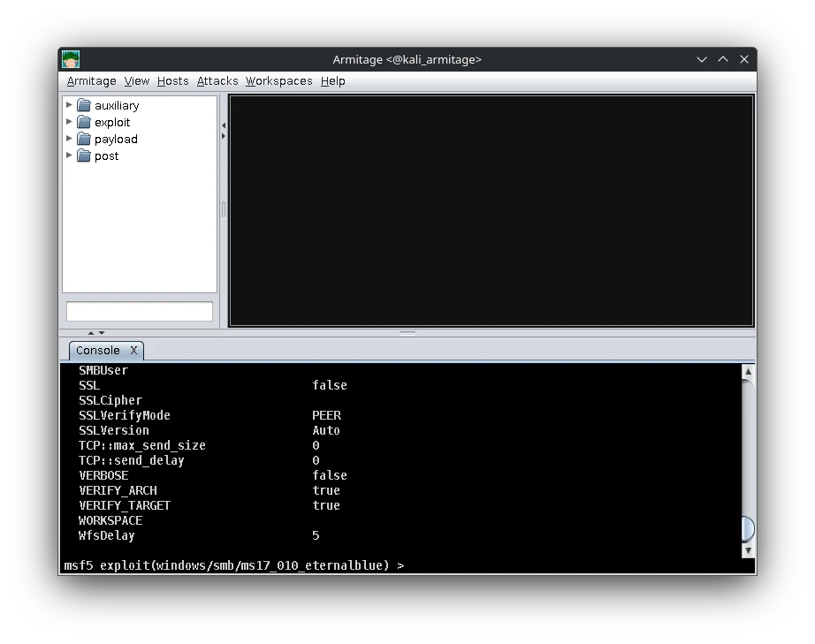Click the SMBUser option text
This screenshot has height=644, width=815.
[103, 370]
